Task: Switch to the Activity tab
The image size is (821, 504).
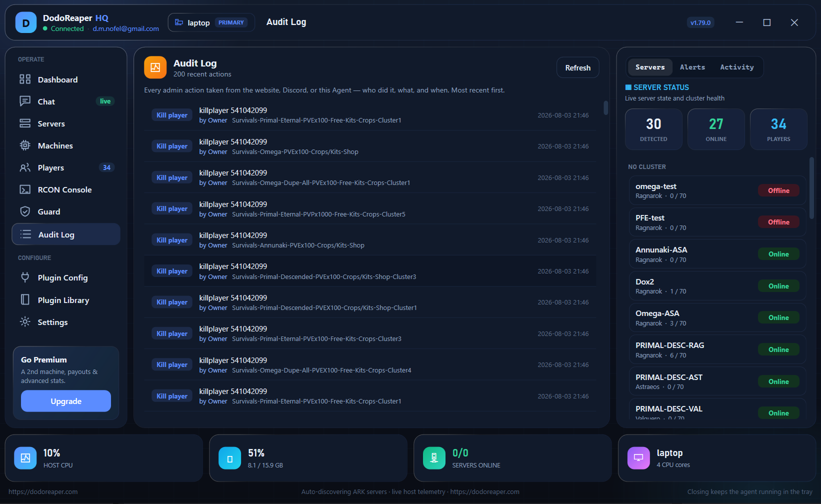Action: coord(736,67)
